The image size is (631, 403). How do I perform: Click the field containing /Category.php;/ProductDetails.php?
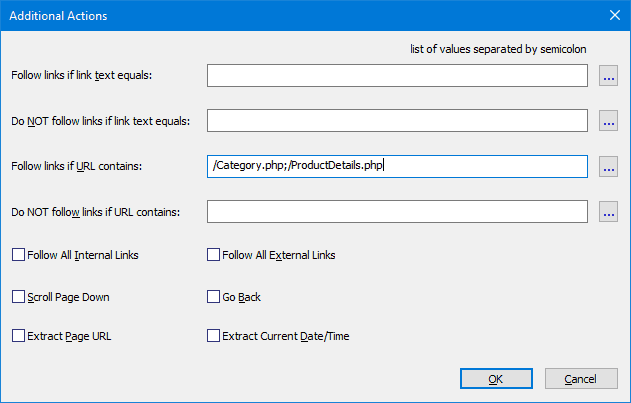click(397, 166)
